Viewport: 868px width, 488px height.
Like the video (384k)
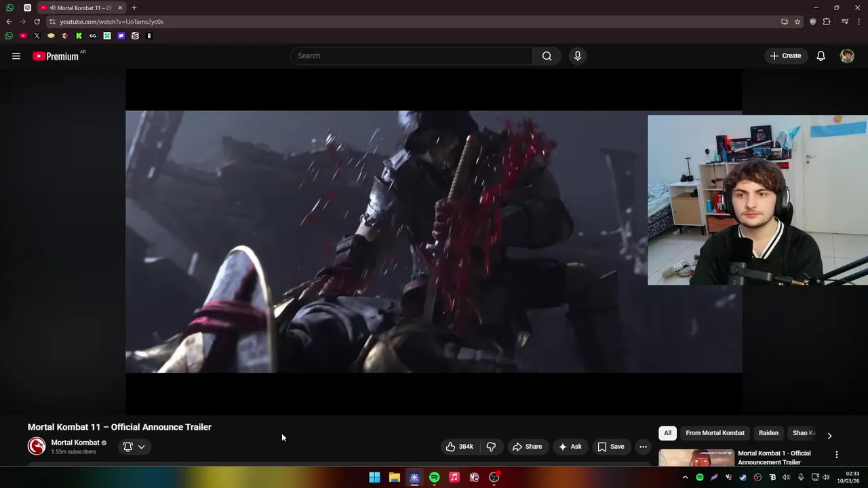click(x=459, y=447)
